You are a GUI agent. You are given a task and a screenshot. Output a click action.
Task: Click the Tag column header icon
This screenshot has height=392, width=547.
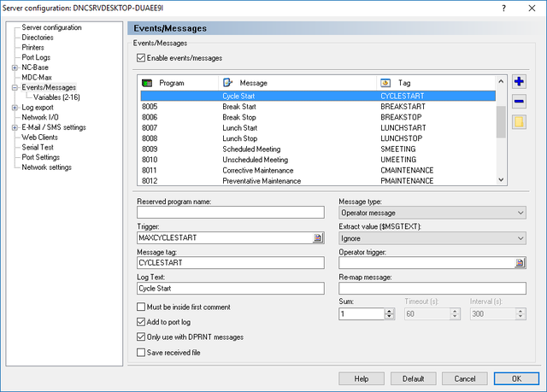385,83
